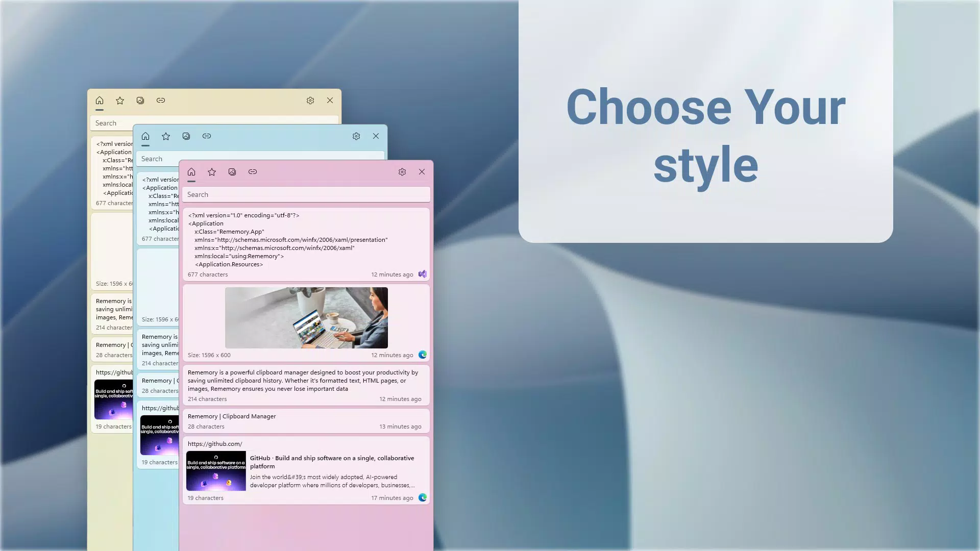Click the Search field in the blue window
Image resolution: width=980 pixels, height=551 pixels.
coord(260,156)
